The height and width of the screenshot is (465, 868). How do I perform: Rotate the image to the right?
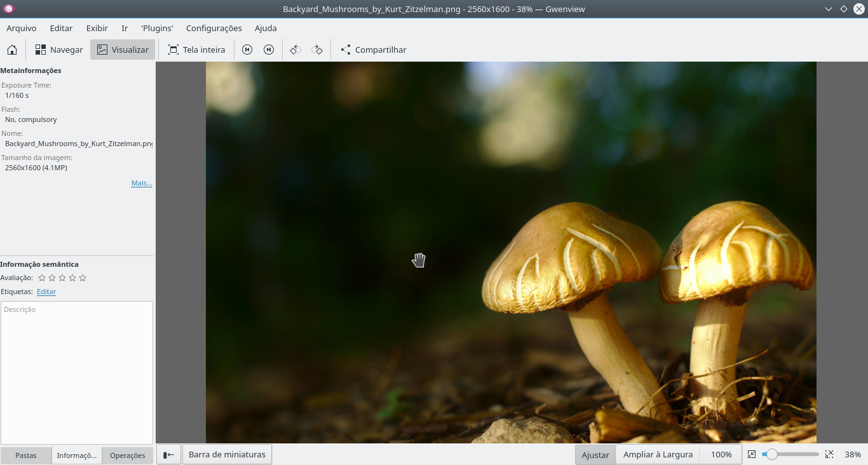(317, 49)
